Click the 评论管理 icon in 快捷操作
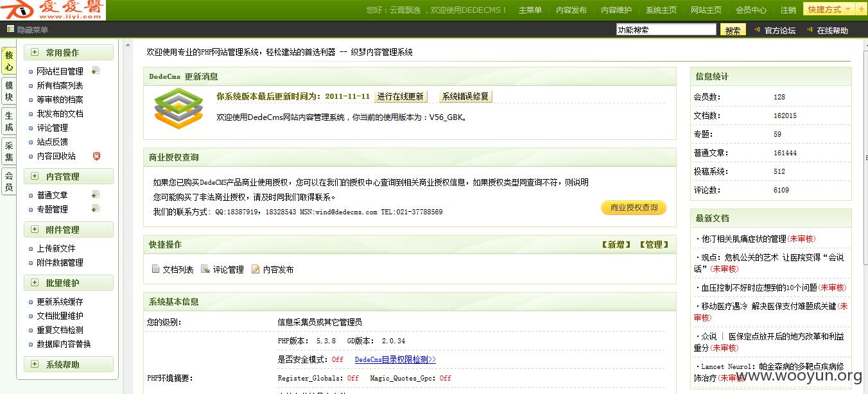Screen dimensions: 868x394 point(205,269)
